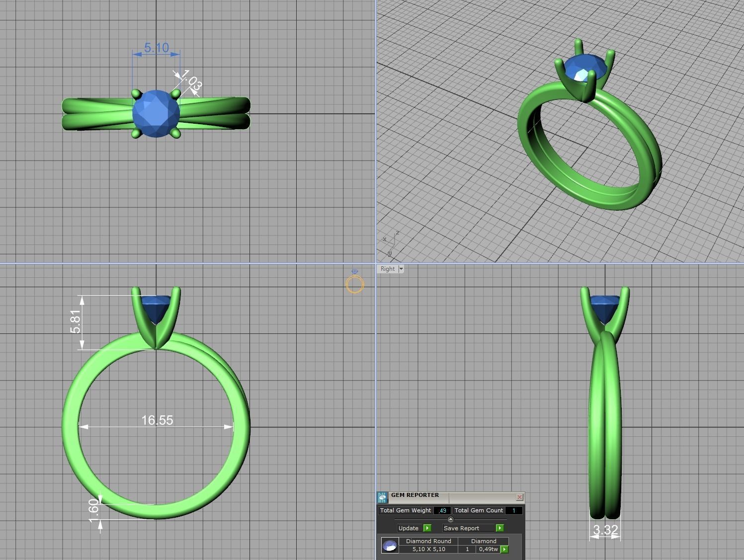Click the Diamond Round cell
The width and height of the screenshot is (744, 560).
(428, 541)
